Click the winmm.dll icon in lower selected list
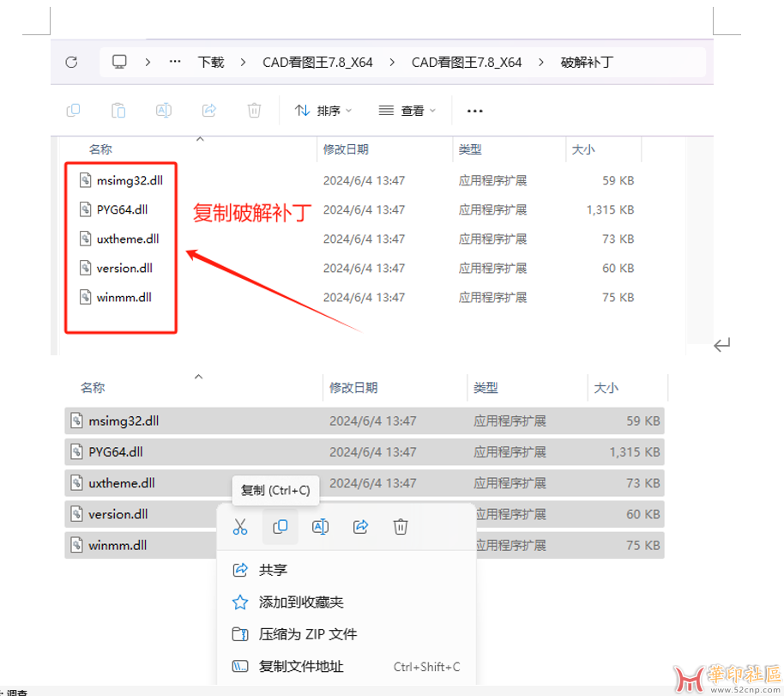The width and height of the screenshot is (784, 696). point(76,545)
